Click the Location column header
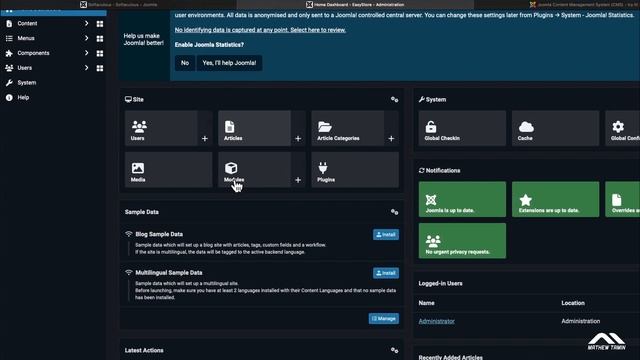Image resolution: width=640 pixels, height=360 pixels. pos(573,303)
